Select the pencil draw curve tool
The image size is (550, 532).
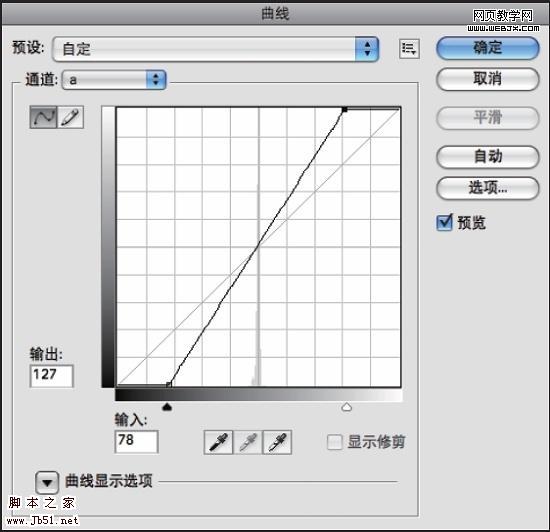pos(70,117)
